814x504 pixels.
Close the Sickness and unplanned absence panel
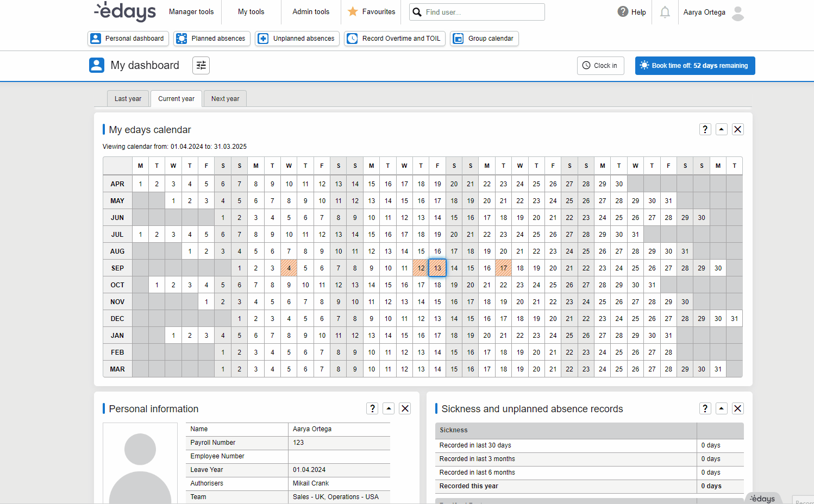pos(737,408)
